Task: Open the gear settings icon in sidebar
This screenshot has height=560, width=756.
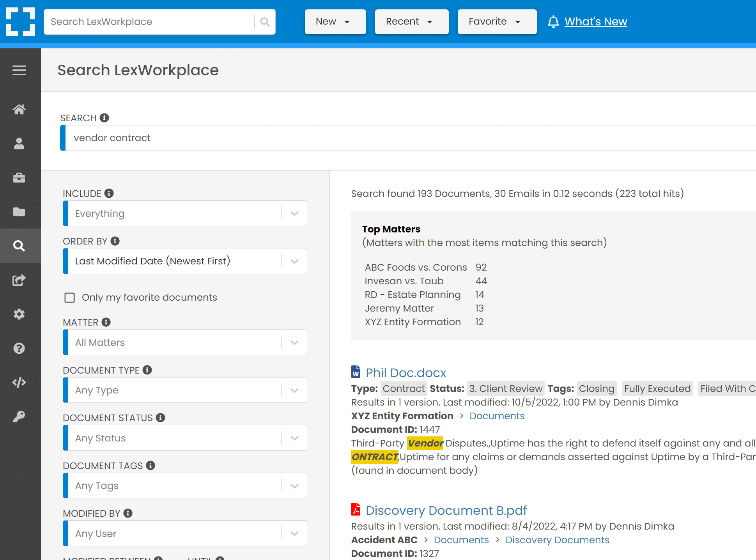Action: click(x=19, y=314)
